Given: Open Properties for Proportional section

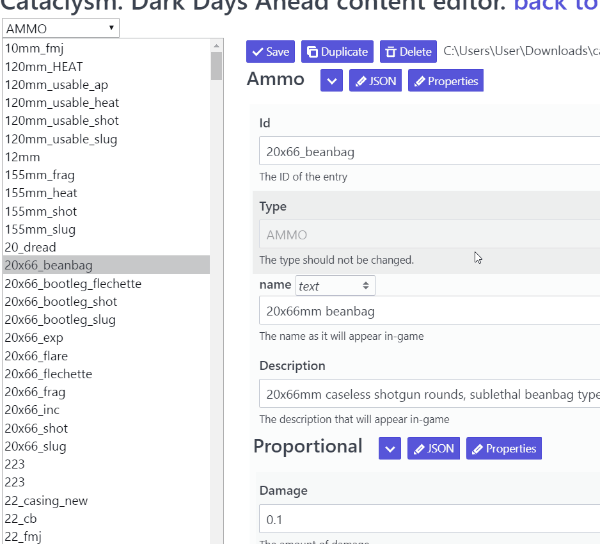Looking at the screenshot, I should (x=504, y=449).
